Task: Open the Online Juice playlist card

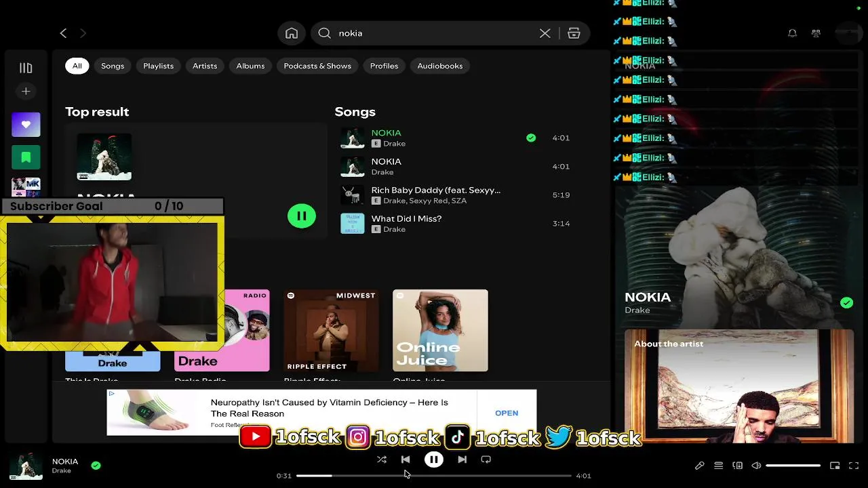Action: click(440, 331)
